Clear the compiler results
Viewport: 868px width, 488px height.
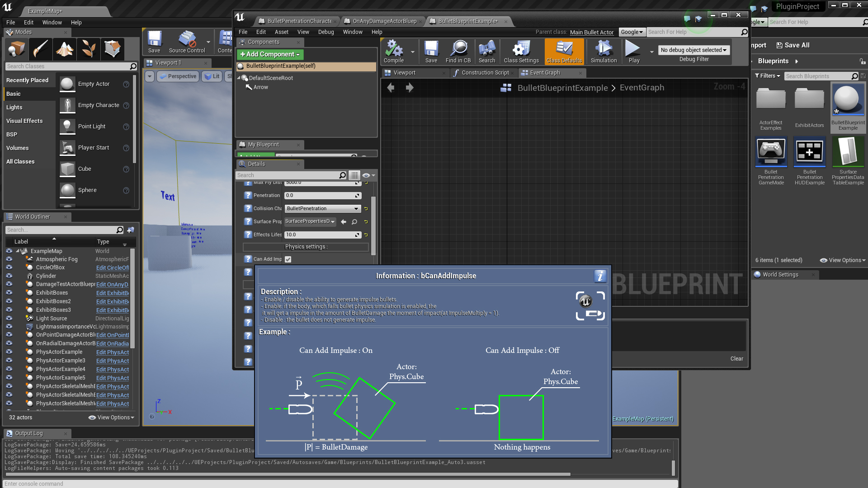tap(736, 359)
